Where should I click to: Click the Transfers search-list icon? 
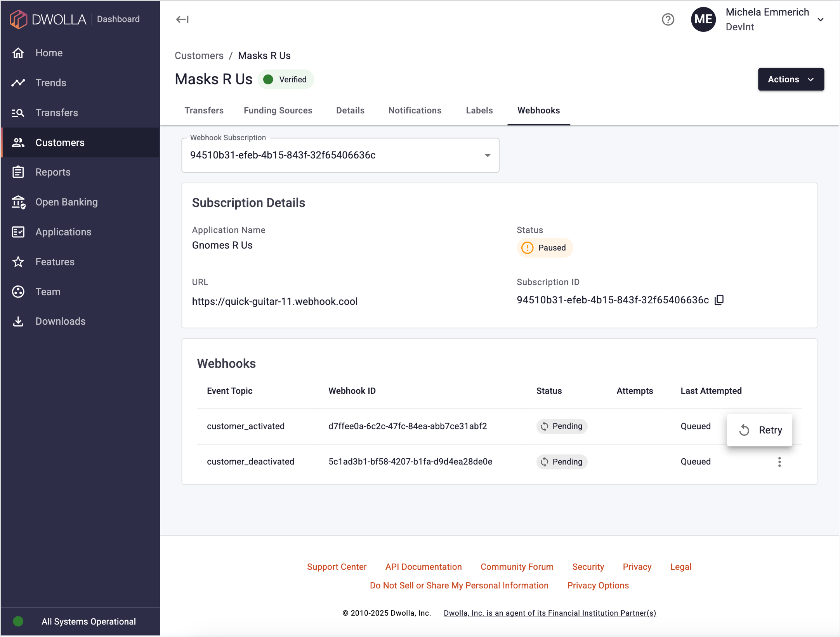18,113
